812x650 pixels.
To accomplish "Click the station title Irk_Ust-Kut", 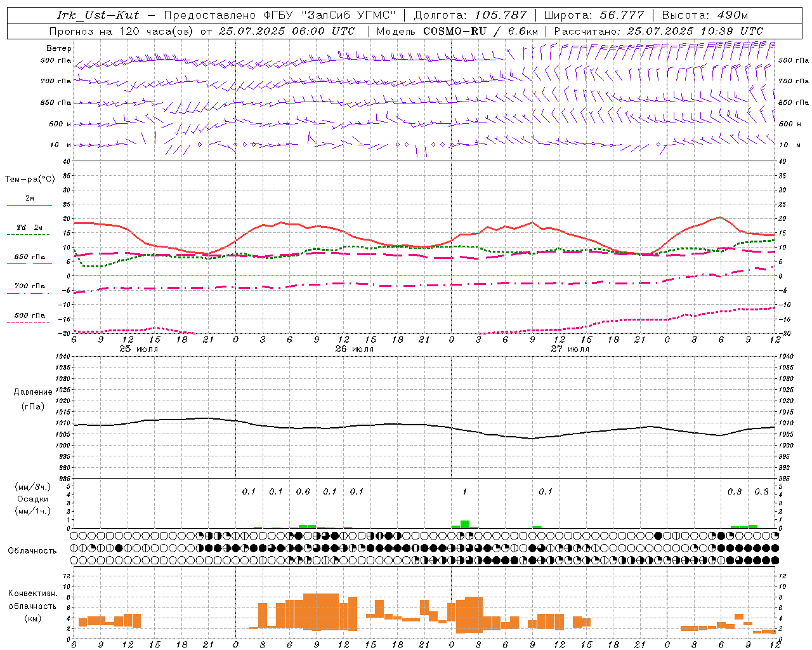I will (x=98, y=15).
